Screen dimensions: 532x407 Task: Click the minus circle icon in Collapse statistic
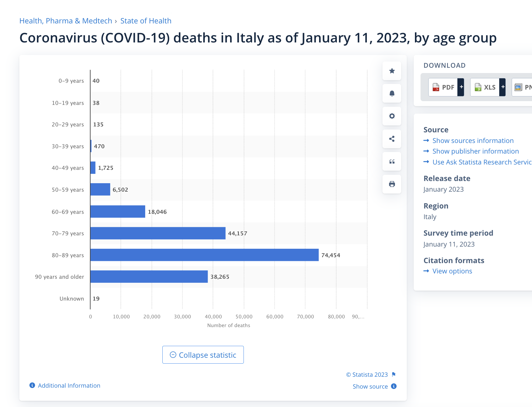(173, 355)
